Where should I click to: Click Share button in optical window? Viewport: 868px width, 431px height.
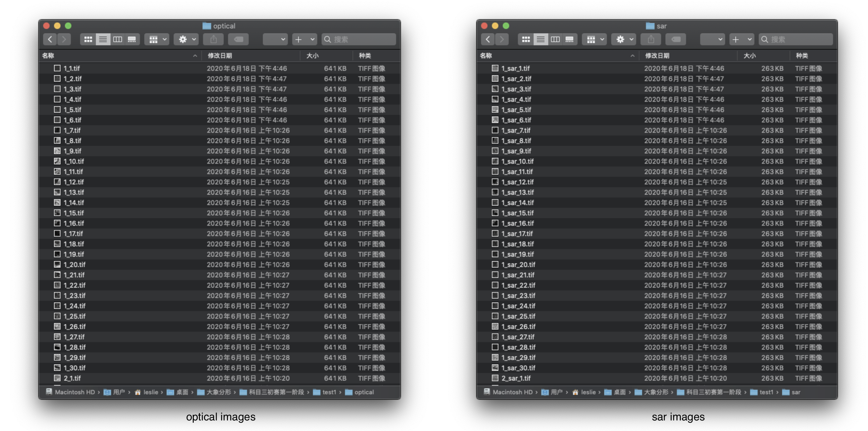213,39
